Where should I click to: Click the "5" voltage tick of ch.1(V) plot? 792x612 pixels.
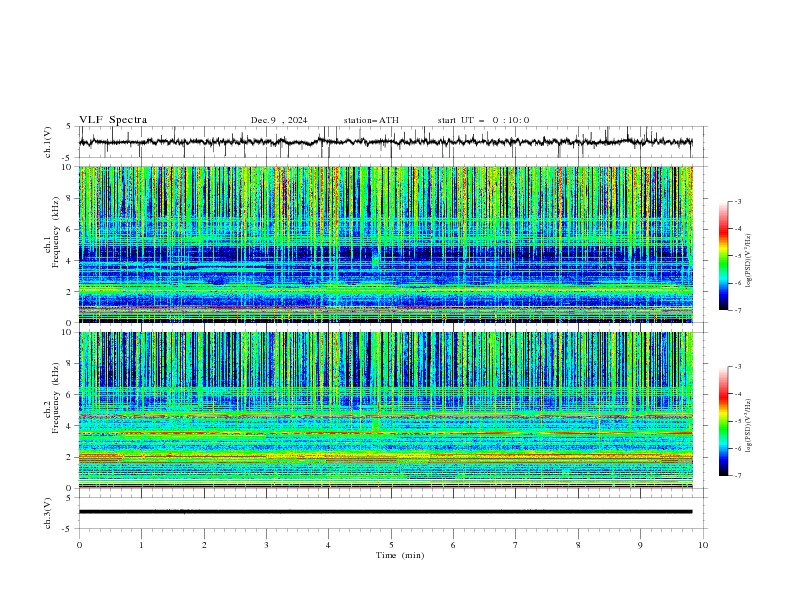(68, 126)
